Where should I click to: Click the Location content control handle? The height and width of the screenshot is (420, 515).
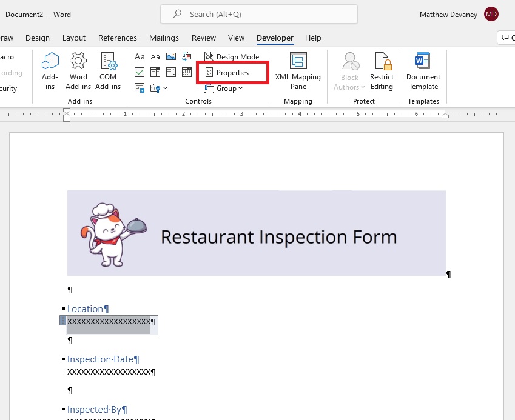coord(62,321)
